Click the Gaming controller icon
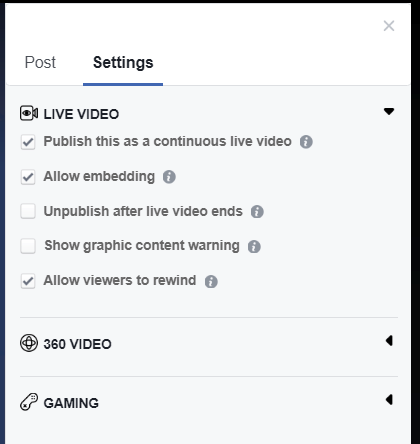Screen dimensions: 420x444 pyautogui.click(x=29, y=402)
